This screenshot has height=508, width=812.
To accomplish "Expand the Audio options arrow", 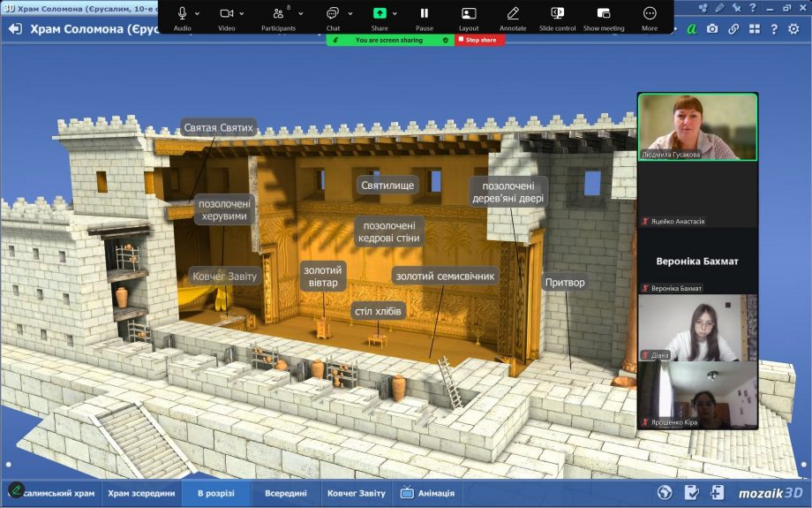I will pos(197,14).
